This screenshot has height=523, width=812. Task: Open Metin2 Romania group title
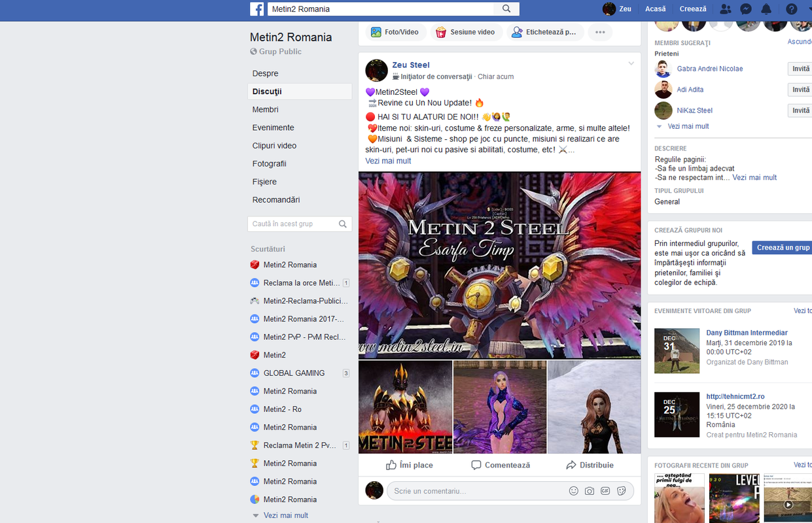[291, 37]
